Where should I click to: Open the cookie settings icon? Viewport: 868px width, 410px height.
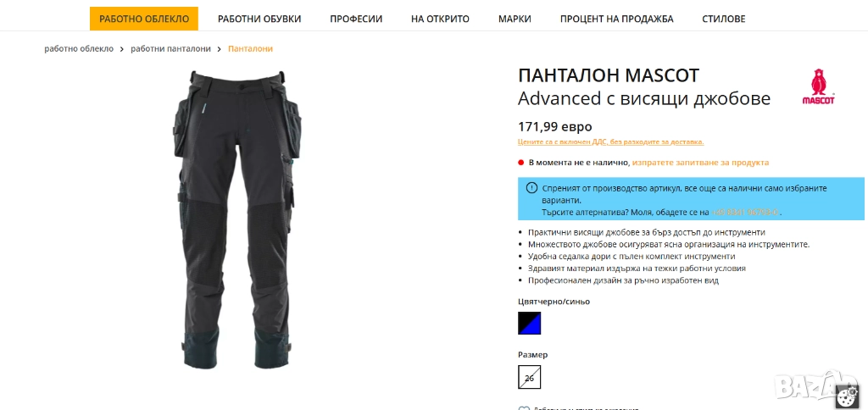845,398
